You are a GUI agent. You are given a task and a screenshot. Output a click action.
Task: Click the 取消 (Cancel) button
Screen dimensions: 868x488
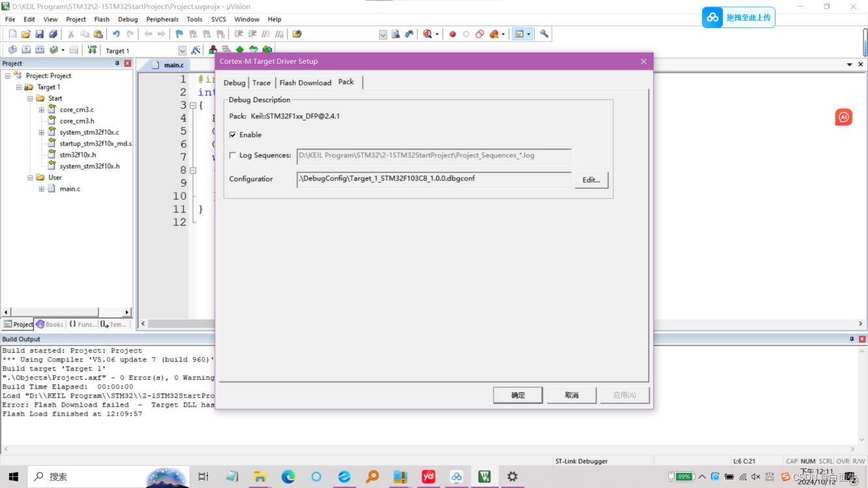tap(572, 395)
